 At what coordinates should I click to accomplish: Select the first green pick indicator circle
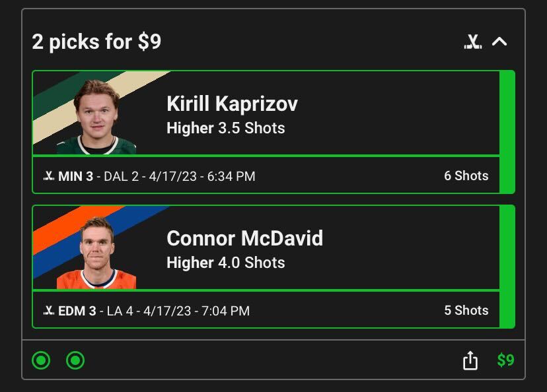point(41,360)
